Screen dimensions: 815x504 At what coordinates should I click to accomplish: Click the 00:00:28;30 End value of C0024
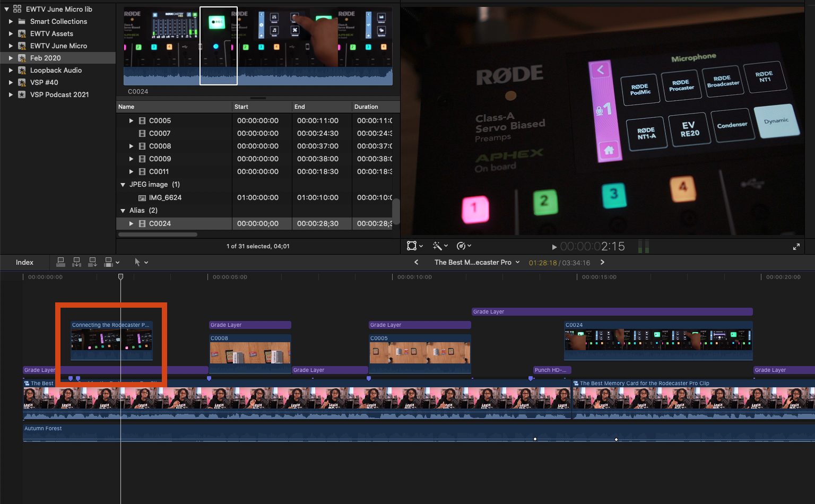click(317, 223)
